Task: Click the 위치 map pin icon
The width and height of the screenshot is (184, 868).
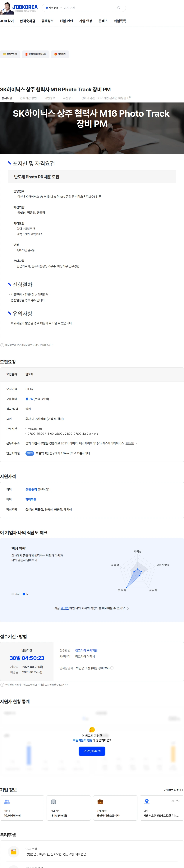Action: (147, 802)
